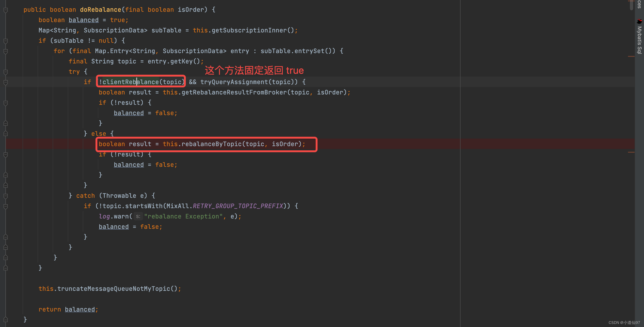Click getSubscriptionInner method call

pos(249,31)
